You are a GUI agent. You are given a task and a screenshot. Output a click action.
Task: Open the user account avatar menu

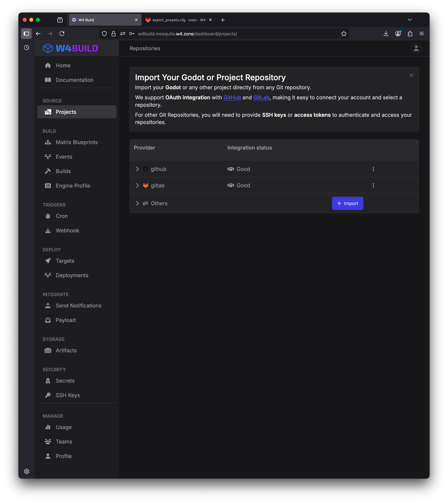(x=416, y=48)
